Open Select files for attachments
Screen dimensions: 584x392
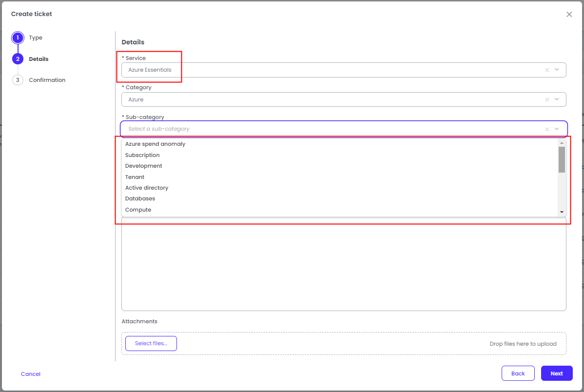(x=151, y=343)
